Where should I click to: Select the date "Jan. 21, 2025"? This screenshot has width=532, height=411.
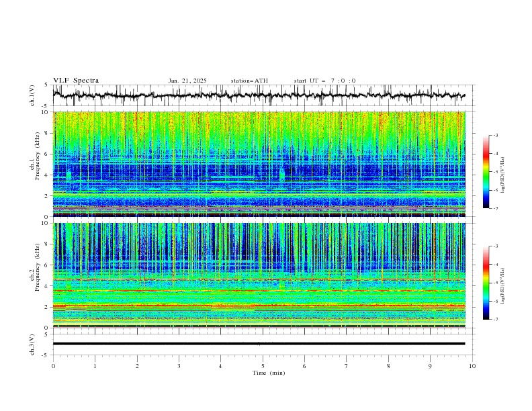187,81
